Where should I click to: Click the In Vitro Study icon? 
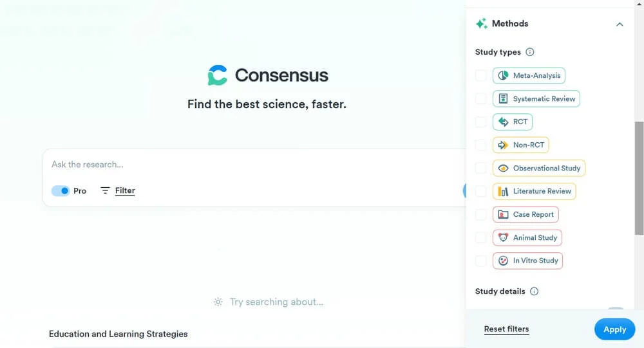(x=503, y=261)
